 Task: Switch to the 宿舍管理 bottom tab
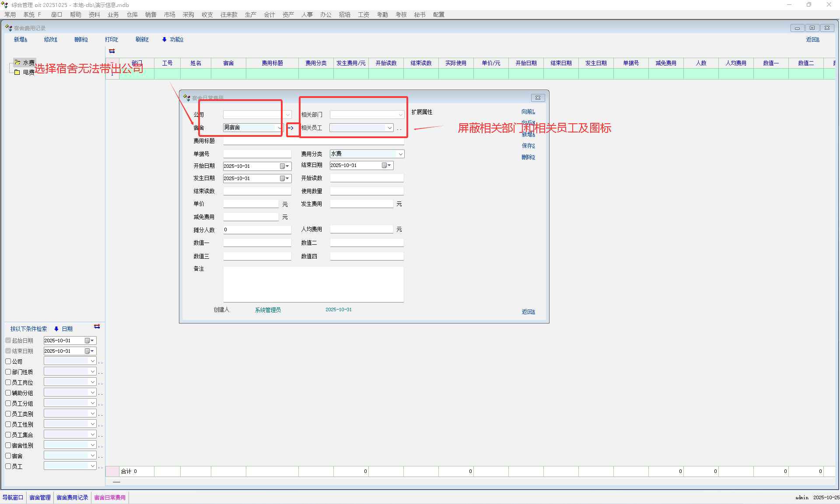click(40, 497)
